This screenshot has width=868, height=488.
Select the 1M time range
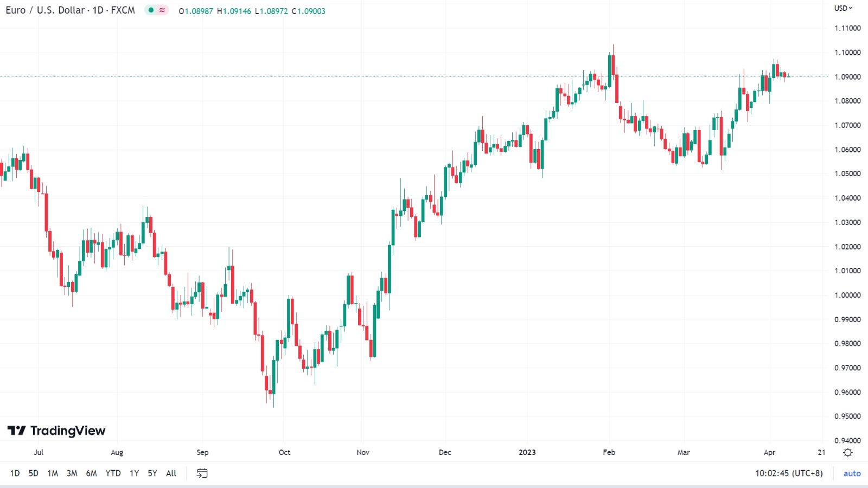click(53, 473)
